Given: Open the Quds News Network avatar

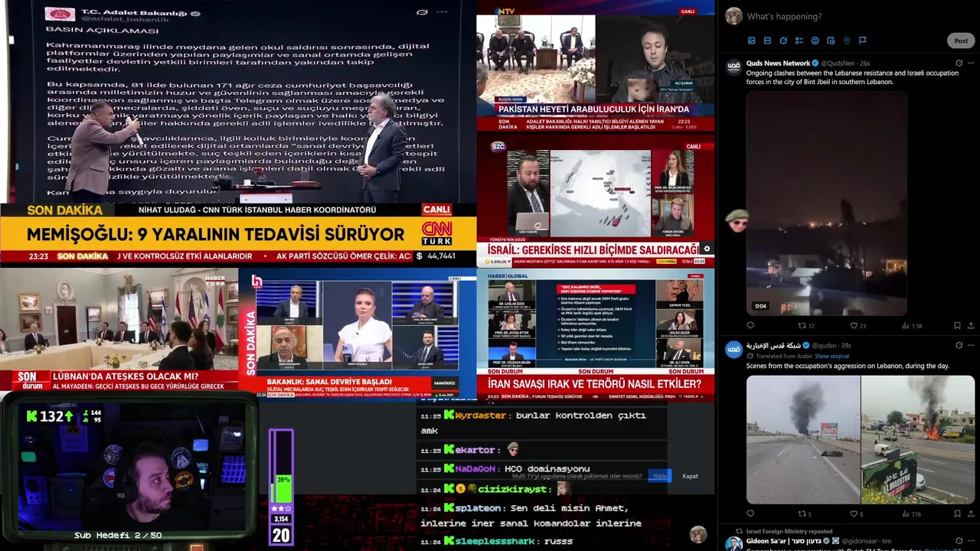Looking at the screenshot, I should [x=733, y=67].
